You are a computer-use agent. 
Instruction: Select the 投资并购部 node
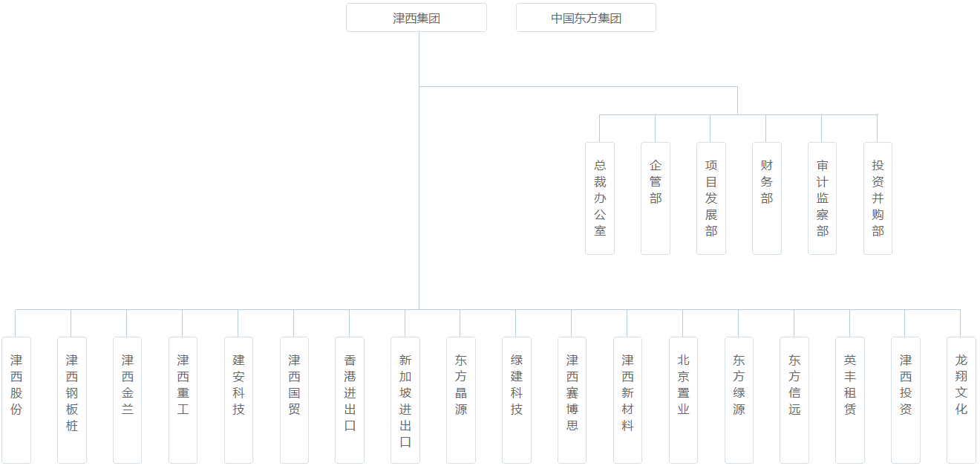[878, 198]
